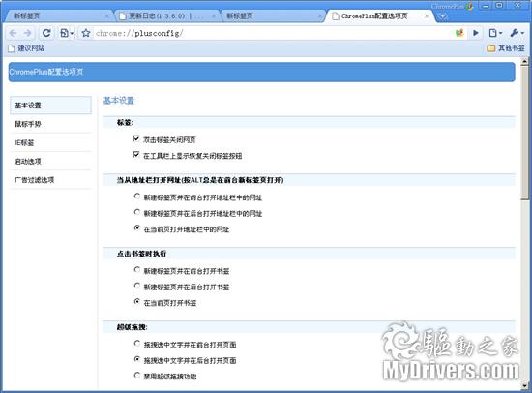
Task: Go forward with the forward arrow
Action: pyautogui.click(x=28, y=33)
